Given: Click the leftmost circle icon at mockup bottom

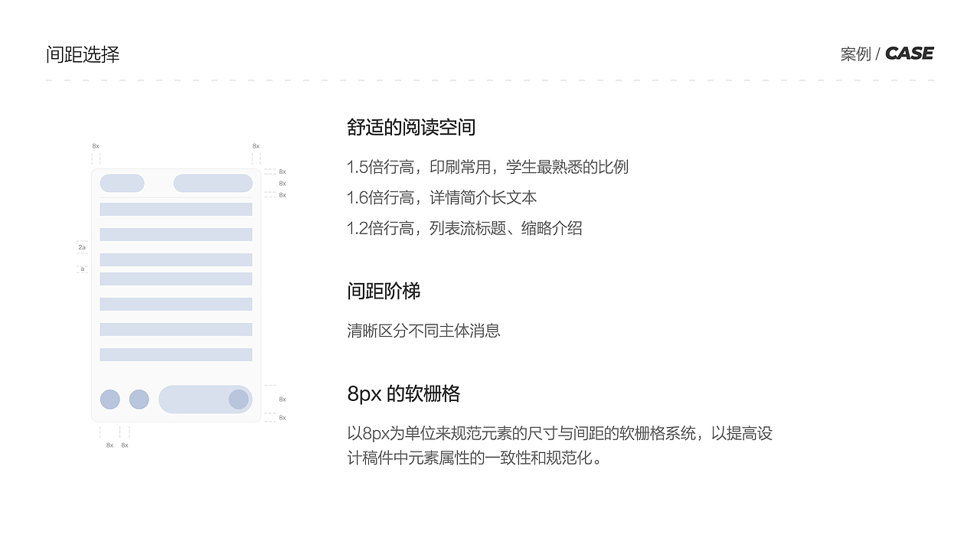Looking at the screenshot, I should pyautogui.click(x=109, y=399).
